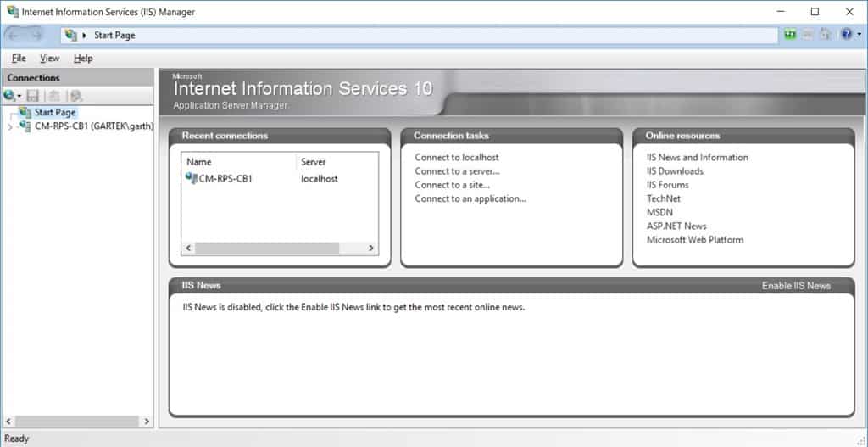Click the Start Page address bar field
The height and width of the screenshot is (447, 868).
(x=420, y=36)
